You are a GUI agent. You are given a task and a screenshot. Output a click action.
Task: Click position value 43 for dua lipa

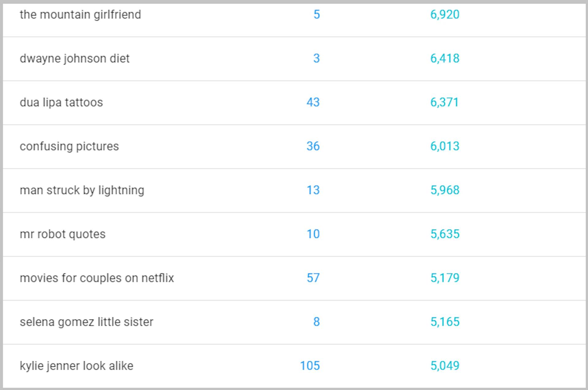click(x=313, y=102)
